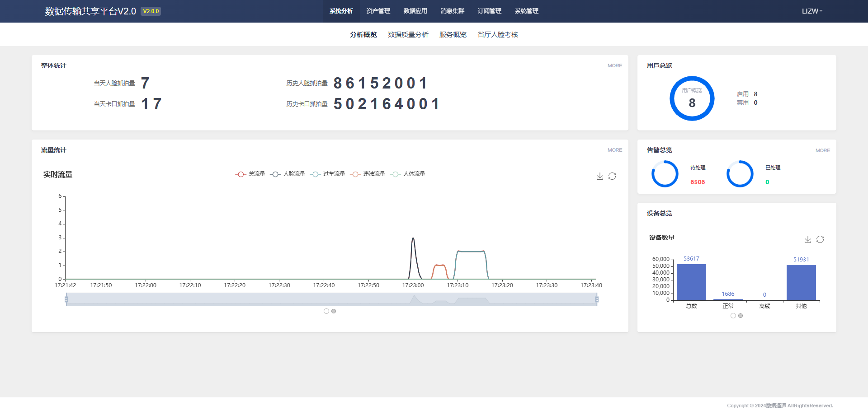This screenshot has height=415, width=868.
Task: Open the LIZW user dropdown menu
Action: coord(812,11)
